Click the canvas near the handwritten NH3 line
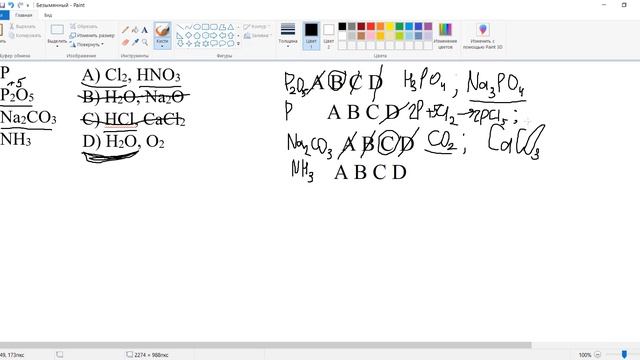 (x=303, y=171)
